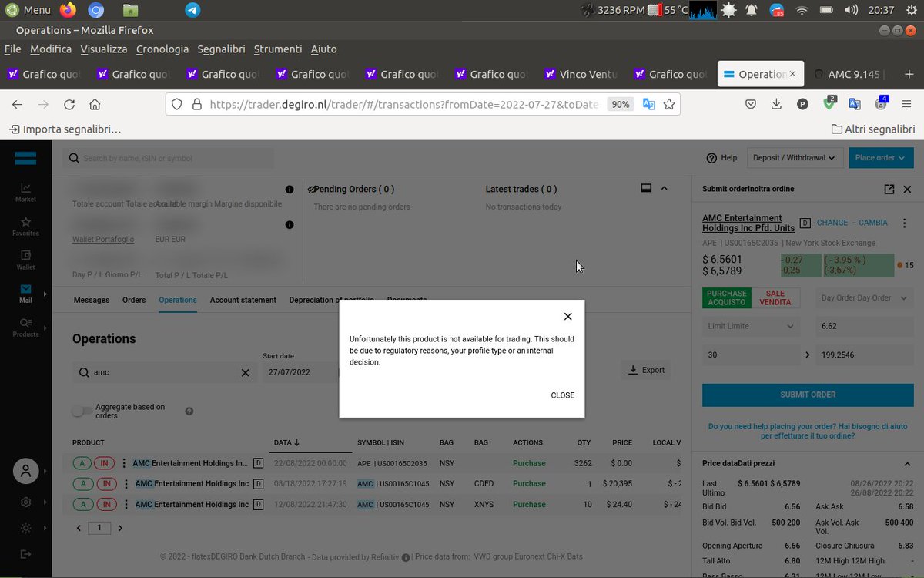Open the help placing your order link
The width and height of the screenshot is (924, 578).
(808, 431)
